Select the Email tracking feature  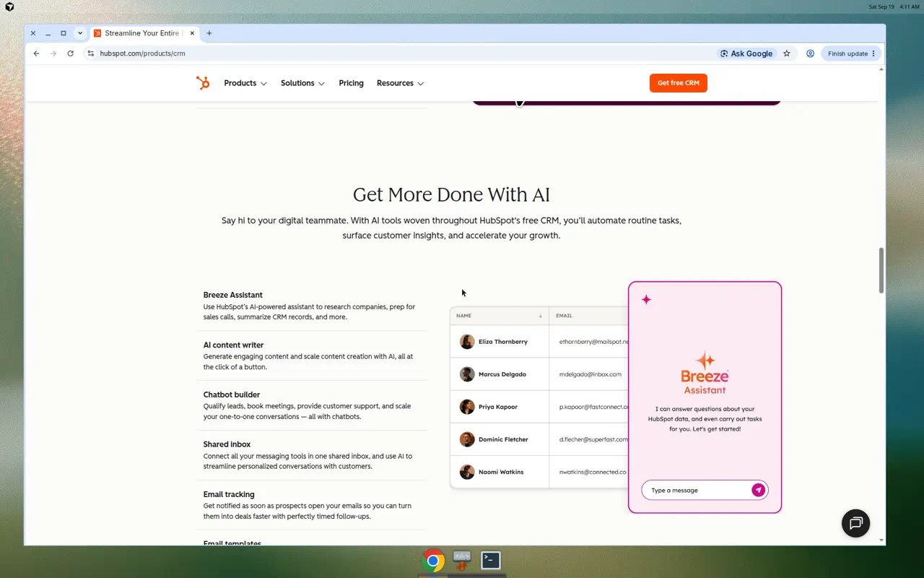[x=311, y=505]
